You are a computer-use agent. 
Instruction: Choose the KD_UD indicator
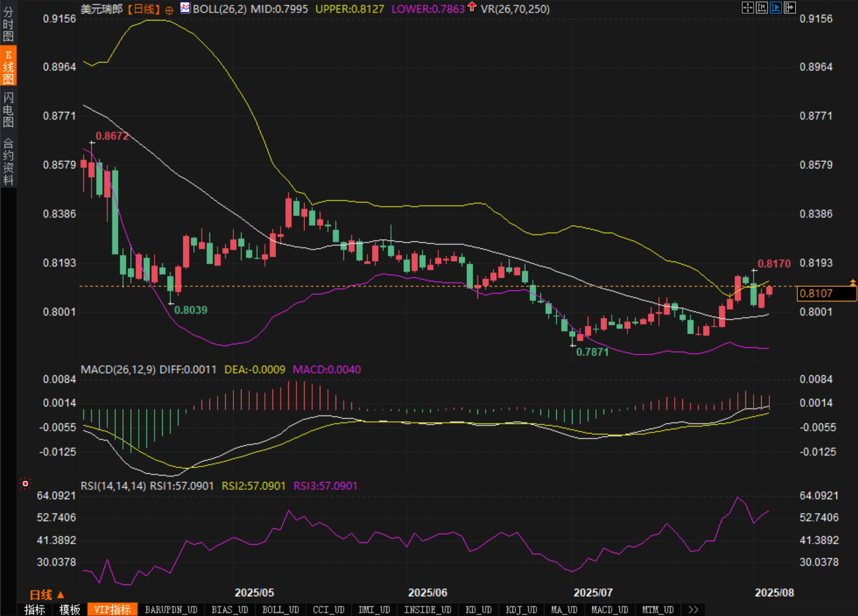coord(478,610)
